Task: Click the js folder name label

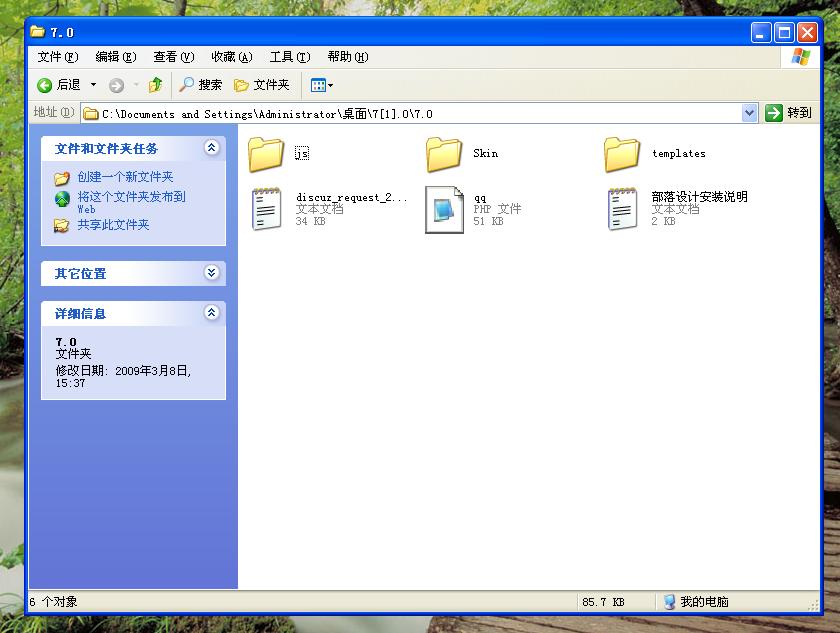Action: [302, 153]
